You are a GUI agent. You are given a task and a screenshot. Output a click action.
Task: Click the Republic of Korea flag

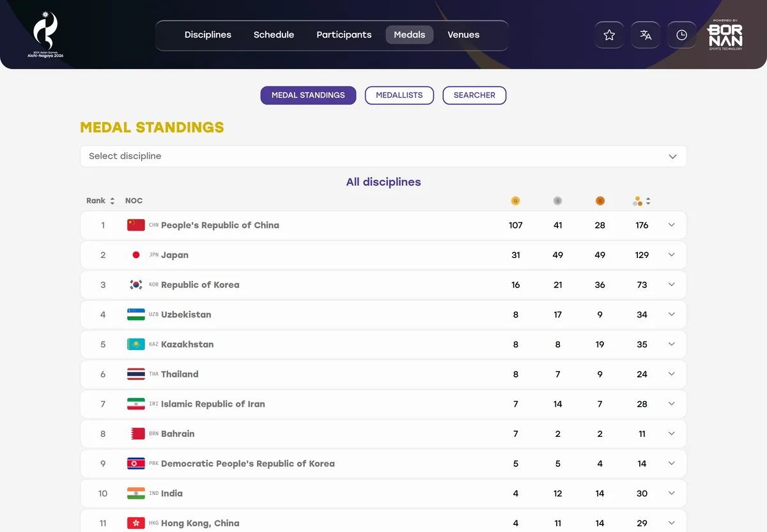point(136,285)
